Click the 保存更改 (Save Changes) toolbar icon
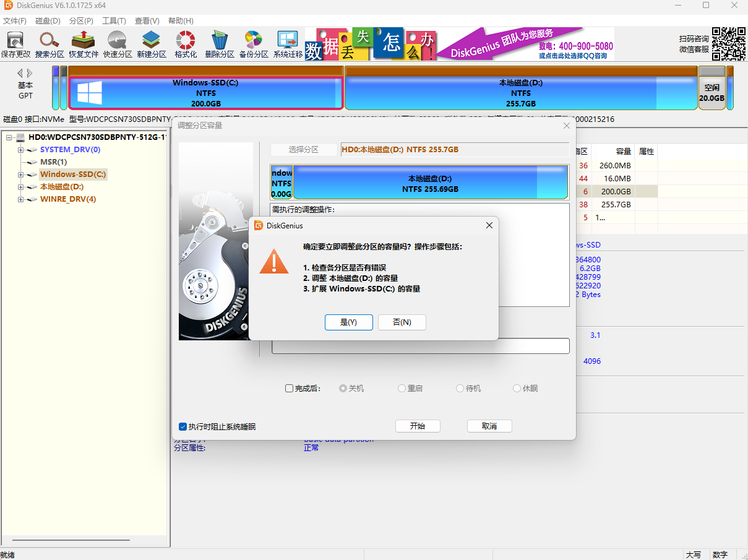Screen dimensions: 748x560 [x=15, y=44]
